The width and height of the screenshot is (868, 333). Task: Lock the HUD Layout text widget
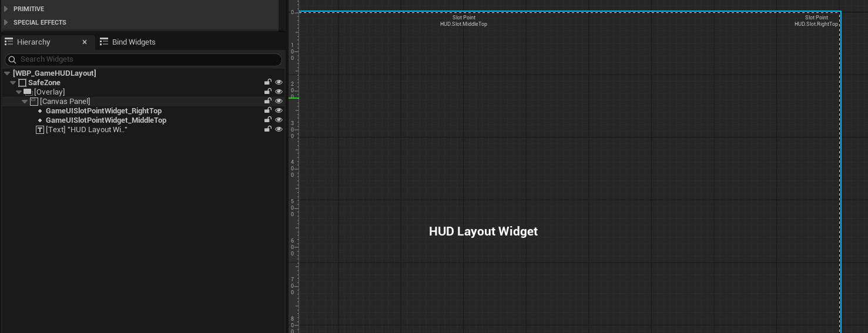(x=267, y=130)
